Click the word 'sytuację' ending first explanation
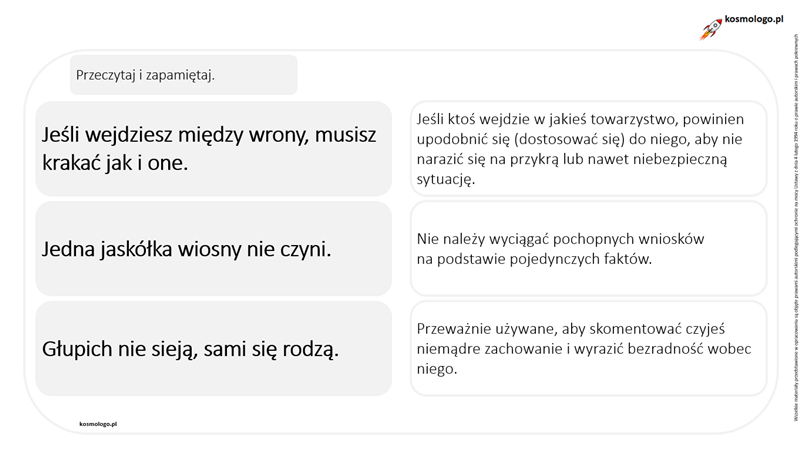800x451 pixels. (445, 180)
